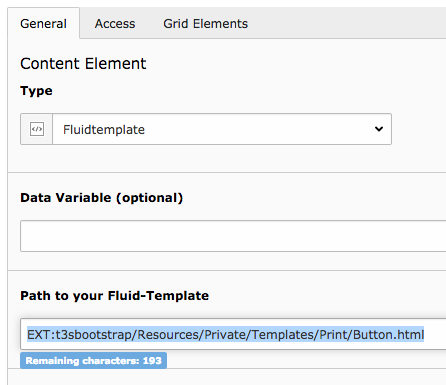Click the Data Variable (optional) label

(x=102, y=198)
